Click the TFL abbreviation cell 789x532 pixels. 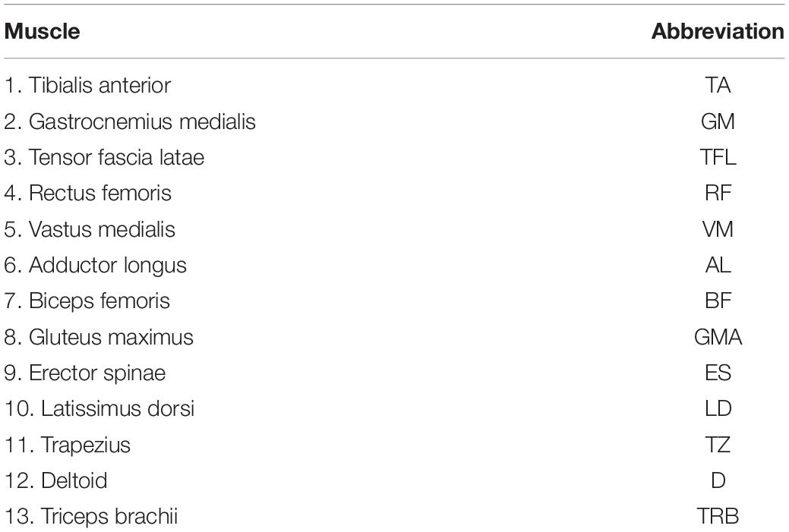tap(718, 157)
